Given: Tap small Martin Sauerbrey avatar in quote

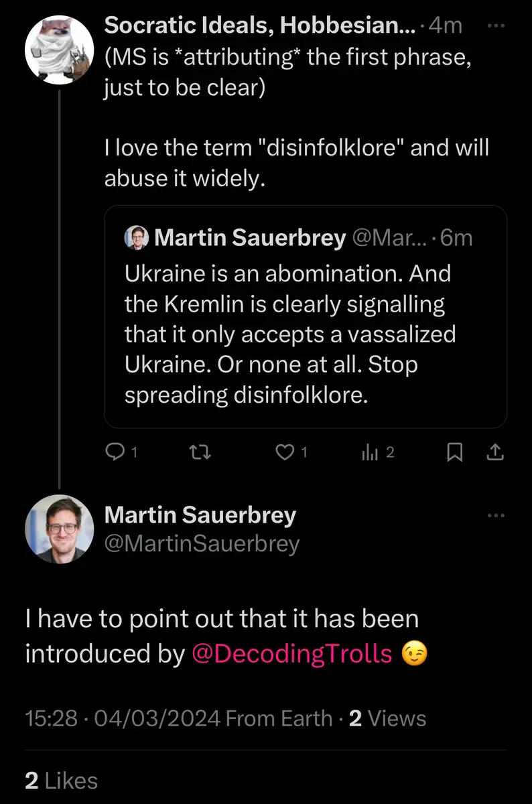Looking at the screenshot, I should (136, 238).
